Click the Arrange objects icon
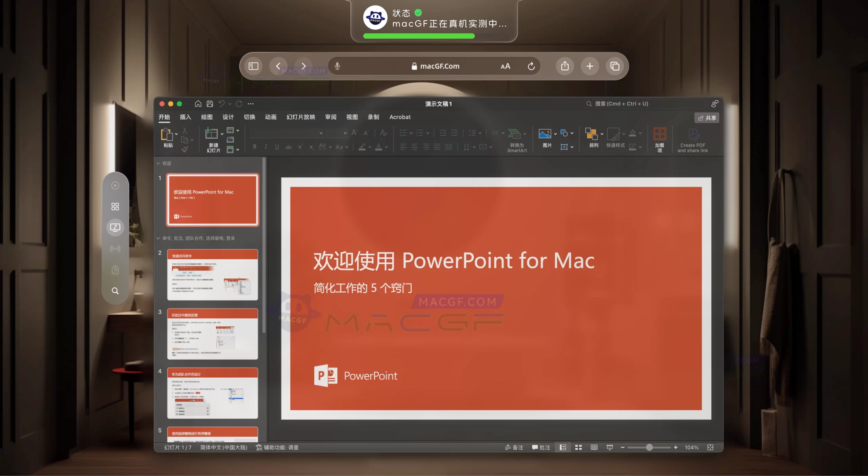 click(x=591, y=134)
